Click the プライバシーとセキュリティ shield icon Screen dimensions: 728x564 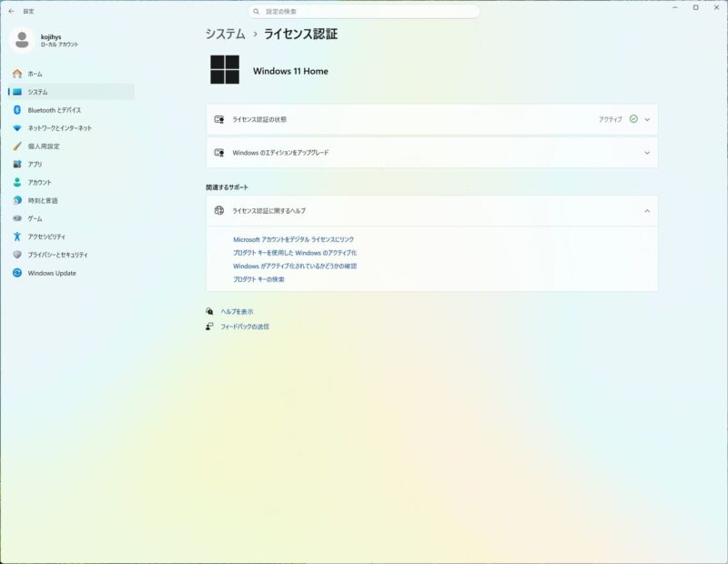pos(17,255)
